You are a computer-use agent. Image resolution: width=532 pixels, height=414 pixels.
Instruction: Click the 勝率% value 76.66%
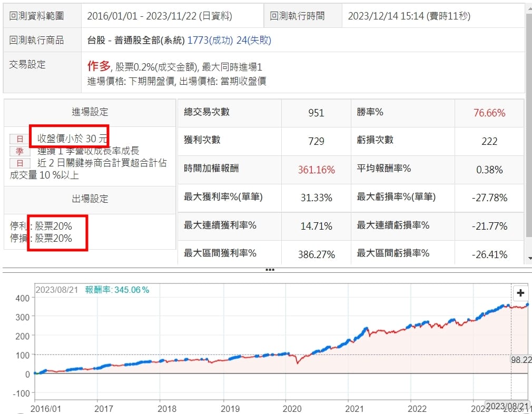(489, 113)
